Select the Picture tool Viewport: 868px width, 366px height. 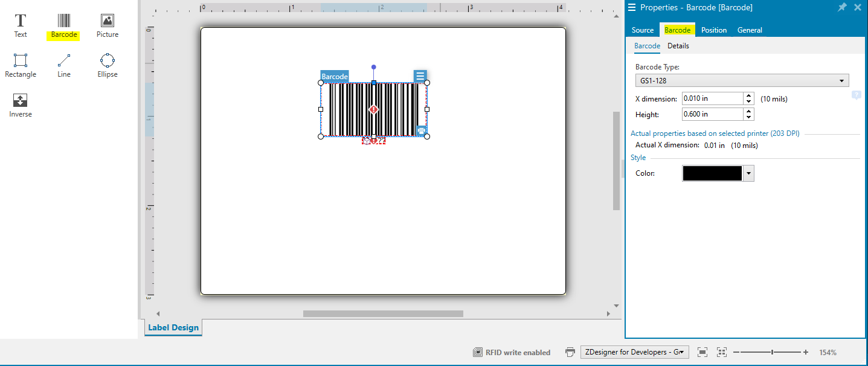pos(108,26)
